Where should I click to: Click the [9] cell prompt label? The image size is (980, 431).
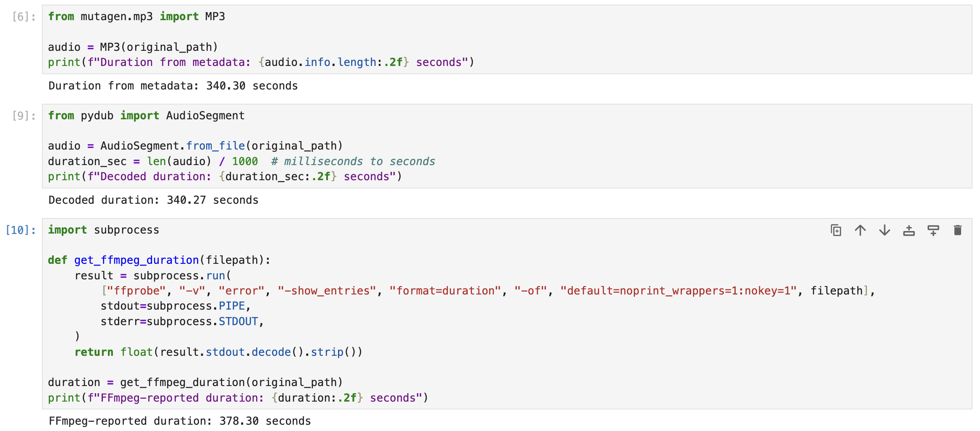click(24, 116)
